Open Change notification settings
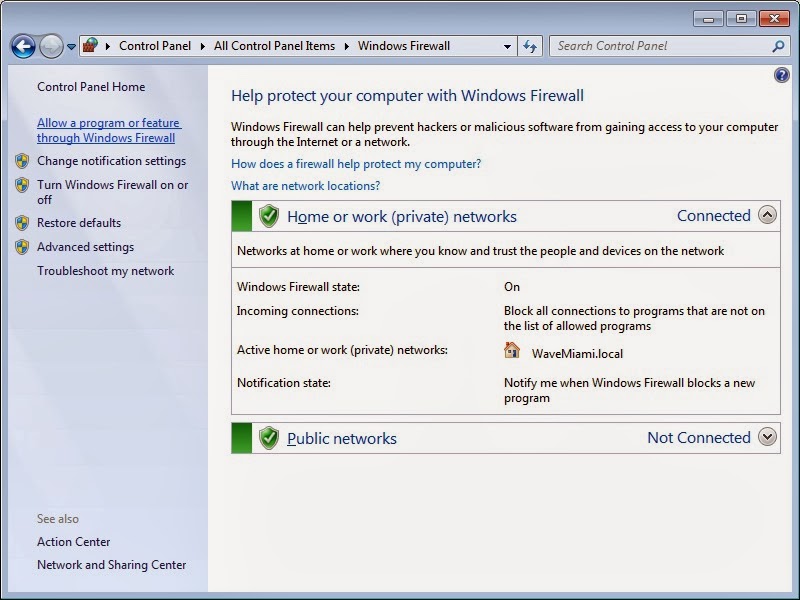This screenshot has width=800, height=600. tap(111, 161)
